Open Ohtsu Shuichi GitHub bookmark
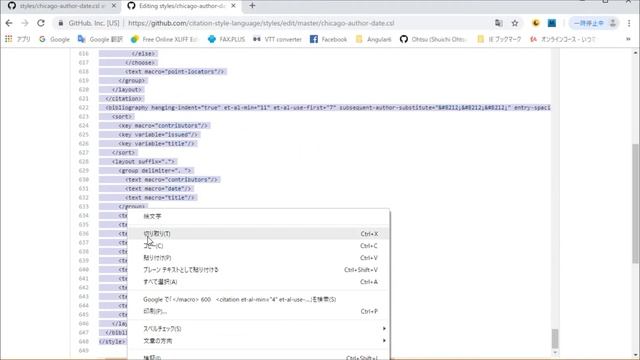 434,39
